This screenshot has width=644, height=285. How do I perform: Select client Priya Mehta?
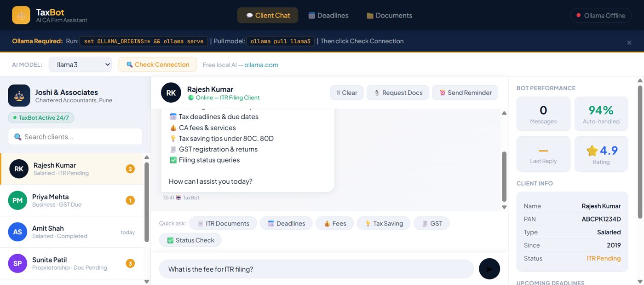[72, 200]
